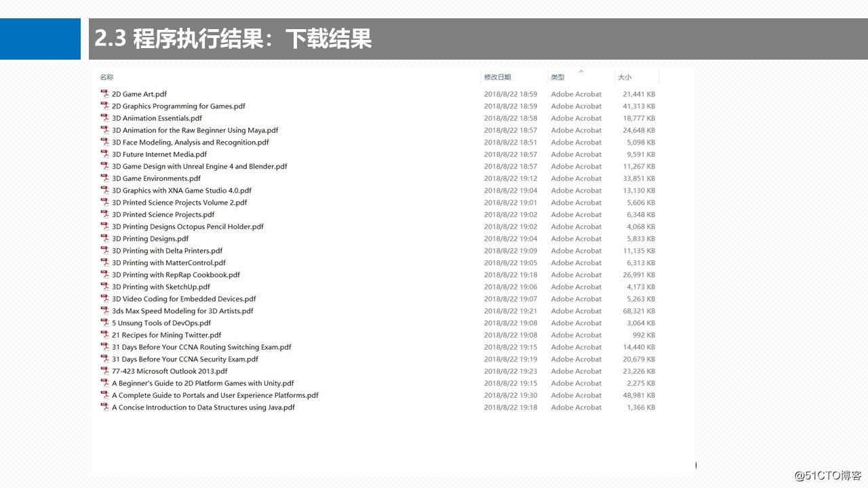The image size is (868, 488).
Task: Click the size value 41,313 KB
Action: tap(639, 106)
